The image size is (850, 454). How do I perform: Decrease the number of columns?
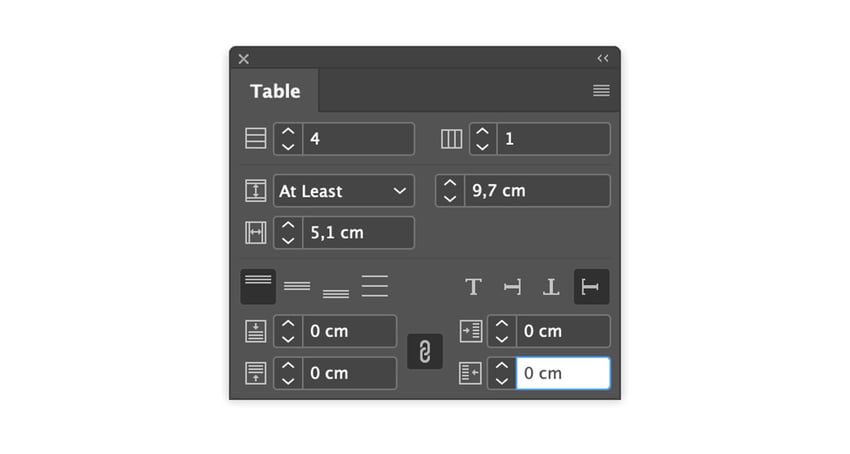tap(483, 147)
